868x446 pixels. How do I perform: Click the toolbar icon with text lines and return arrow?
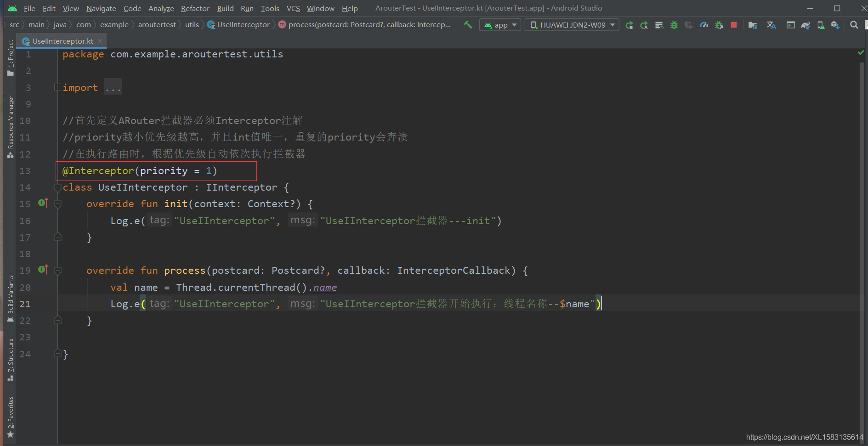pos(659,25)
